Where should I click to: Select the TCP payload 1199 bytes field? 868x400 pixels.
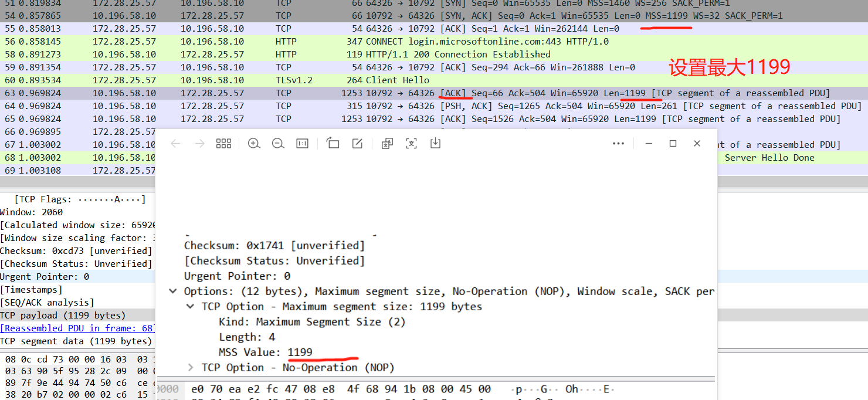pos(47,315)
